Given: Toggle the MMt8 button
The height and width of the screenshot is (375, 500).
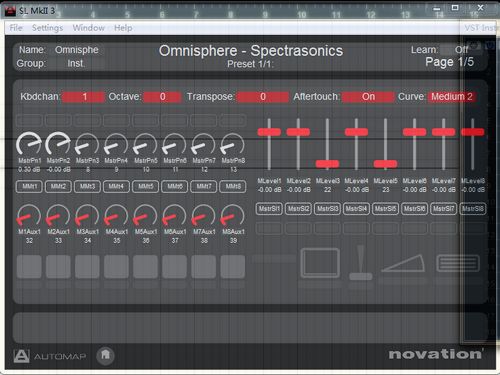Looking at the screenshot, I should (x=233, y=186).
